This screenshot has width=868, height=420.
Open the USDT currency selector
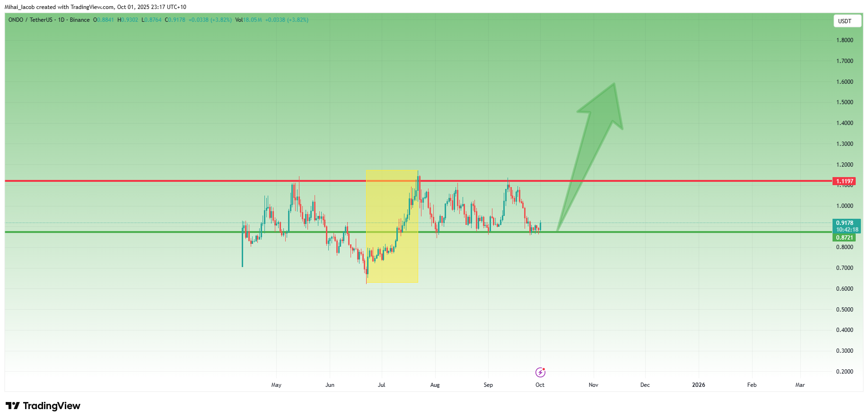(846, 21)
